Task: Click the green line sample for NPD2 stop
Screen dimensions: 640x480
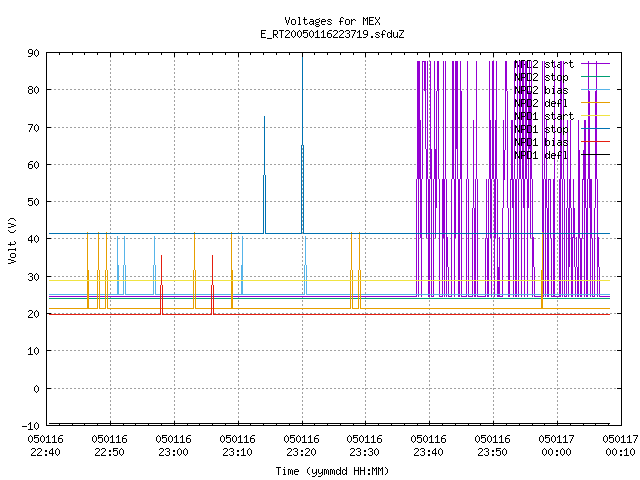Action: click(x=596, y=77)
